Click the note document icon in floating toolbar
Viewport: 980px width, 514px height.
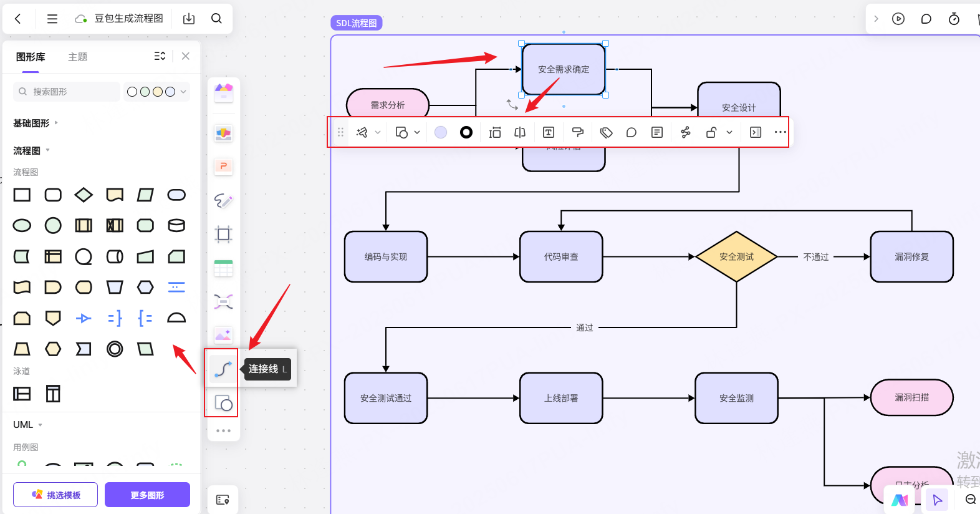(x=657, y=132)
